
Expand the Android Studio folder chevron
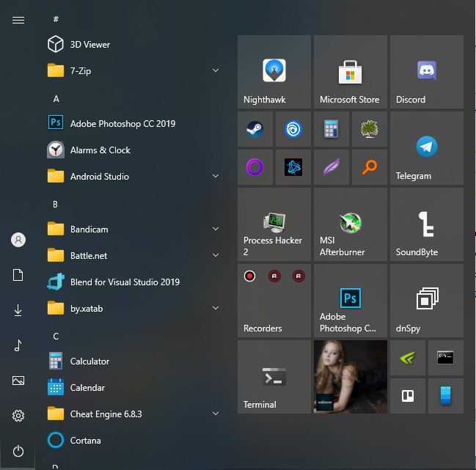pyautogui.click(x=216, y=176)
